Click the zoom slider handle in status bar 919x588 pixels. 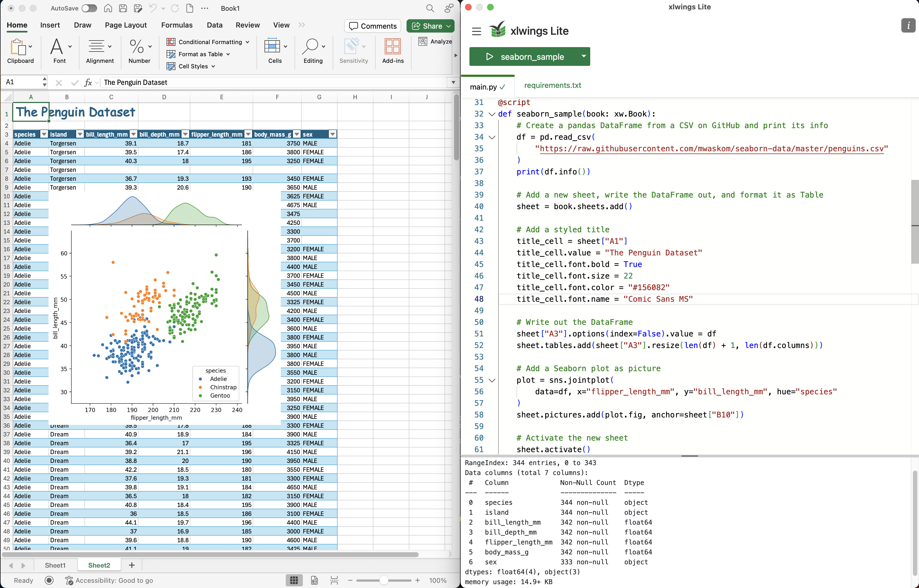(384, 580)
